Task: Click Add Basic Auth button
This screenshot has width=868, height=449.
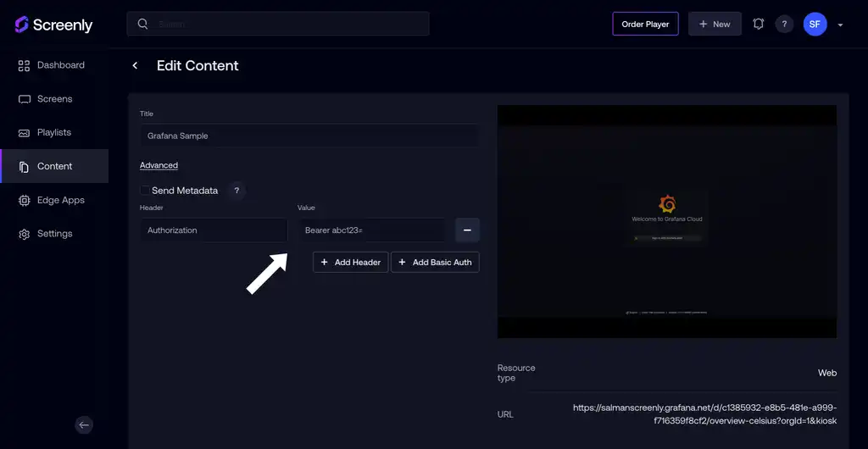Action: coord(435,262)
